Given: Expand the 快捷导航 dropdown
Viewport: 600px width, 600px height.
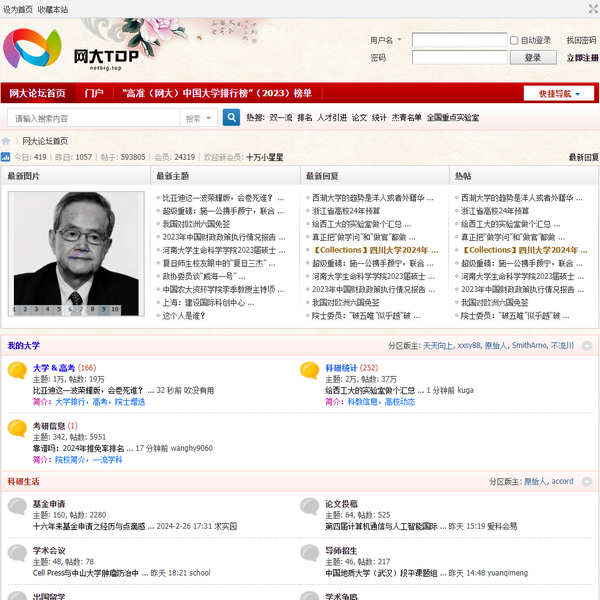Looking at the screenshot, I should coord(559,93).
